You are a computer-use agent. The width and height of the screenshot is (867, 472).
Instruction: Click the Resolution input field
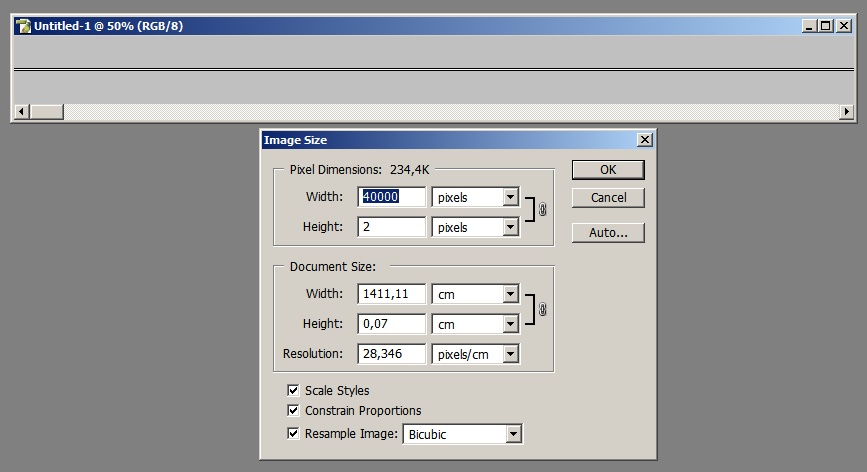(391, 354)
